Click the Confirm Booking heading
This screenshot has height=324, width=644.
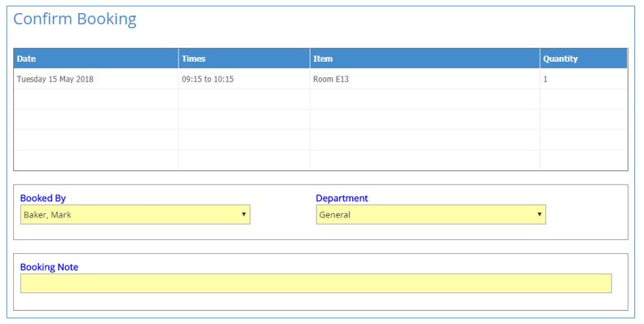75,20
